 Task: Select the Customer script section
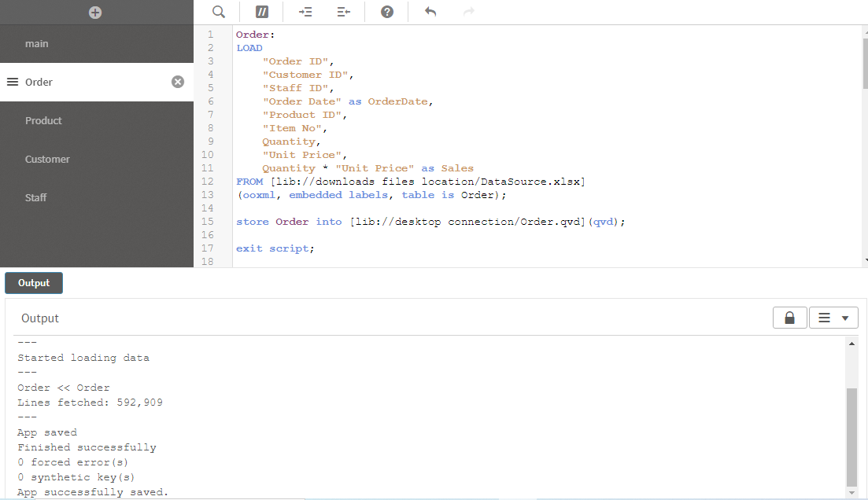coord(47,159)
